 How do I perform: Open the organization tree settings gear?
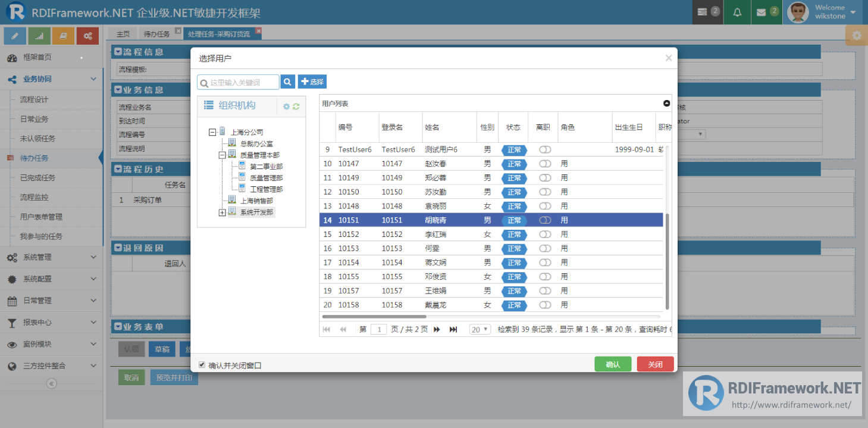tap(286, 107)
